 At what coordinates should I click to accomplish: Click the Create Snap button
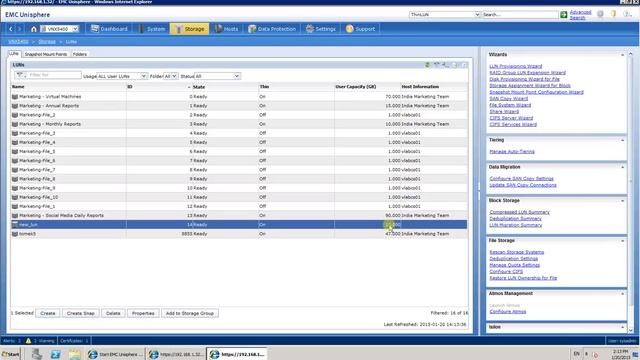(80, 313)
